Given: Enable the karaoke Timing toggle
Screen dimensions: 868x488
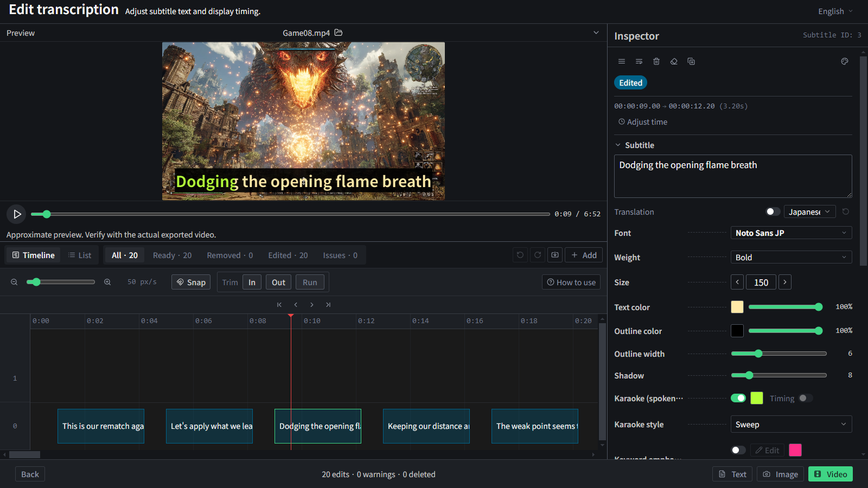Looking at the screenshot, I should click(806, 398).
